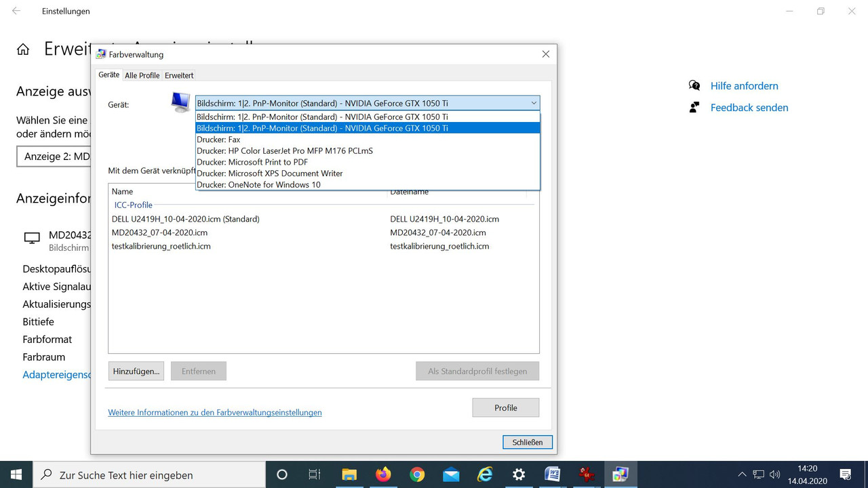Click Als Standardprofil festlegen button
Screen dimensions: 868x488
click(477, 371)
